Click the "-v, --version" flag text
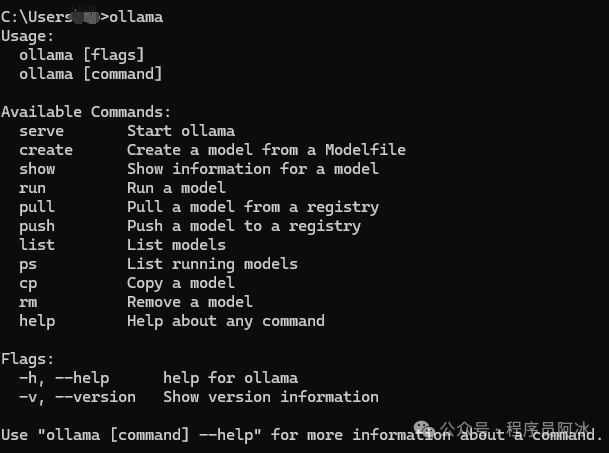The width and height of the screenshot is (609, 453). coord(77,396)
